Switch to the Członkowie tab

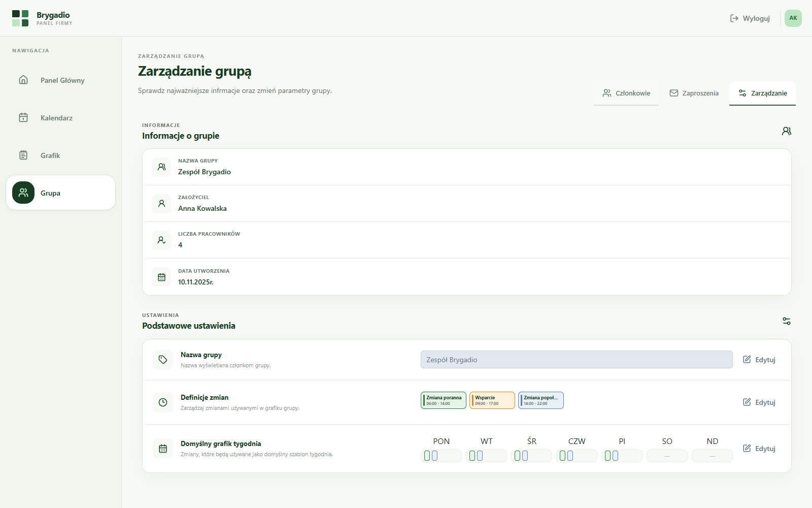[626, 93]
